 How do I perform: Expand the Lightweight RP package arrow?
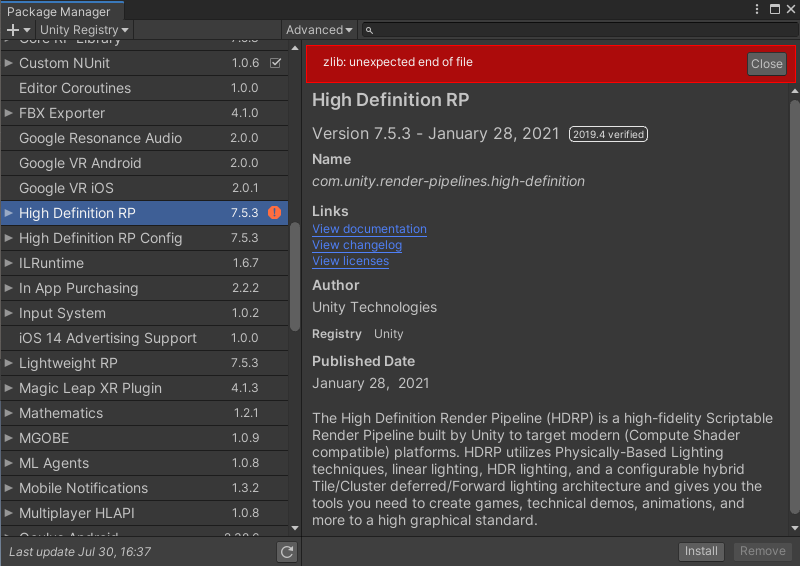click(8, 363)
